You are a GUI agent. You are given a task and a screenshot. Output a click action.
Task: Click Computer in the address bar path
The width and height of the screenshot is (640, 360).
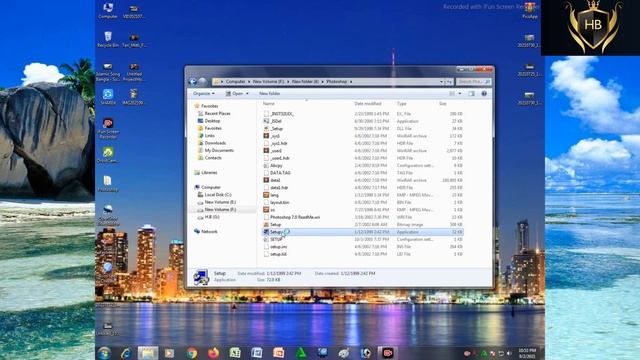pyautogui.click(x=236, y=82)
